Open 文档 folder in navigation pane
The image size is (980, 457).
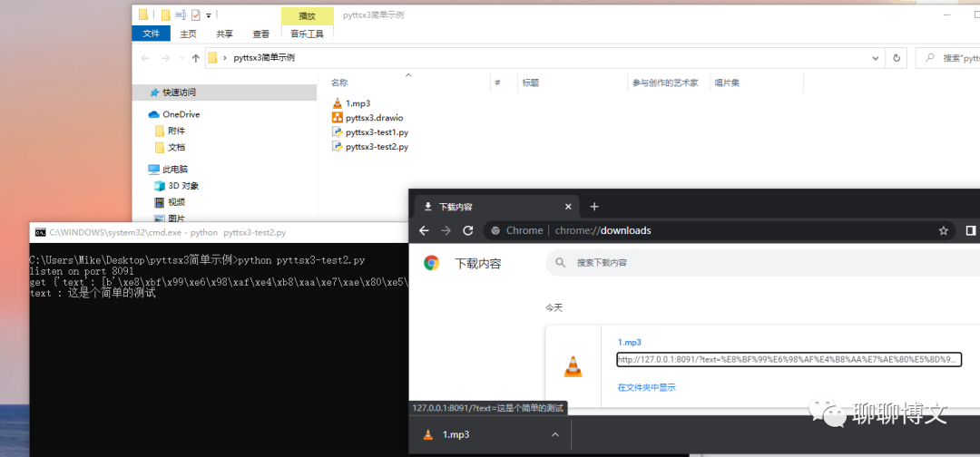point(177,147)
